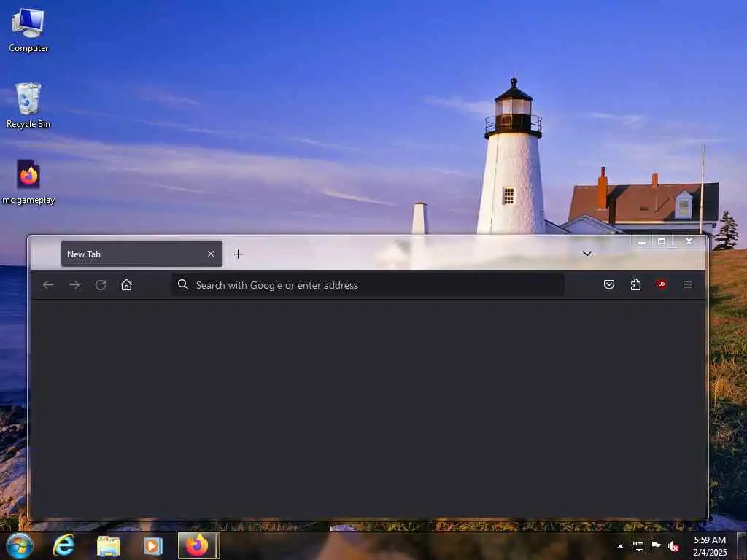
Task: Expand the List all tabs chevron
Action: (587, 253)
